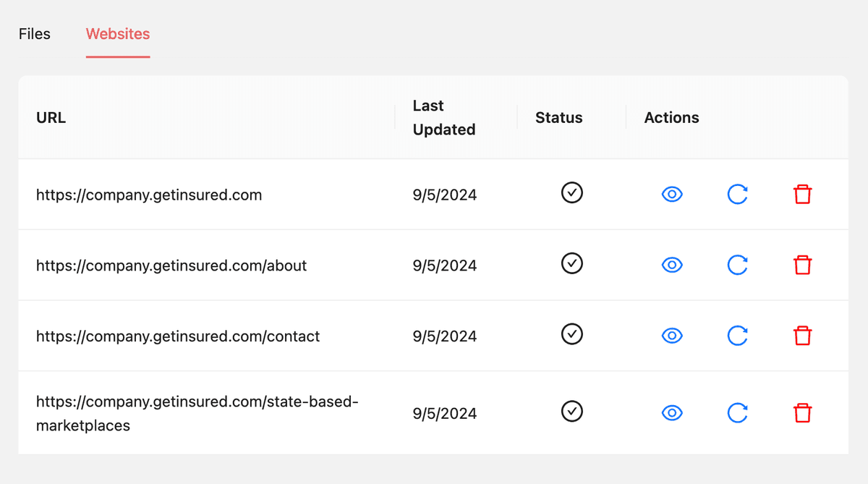Toggle preview visibility for the about page
Image resolution: width=868 pixels, height=484 pixels.
tap(672, 265)
